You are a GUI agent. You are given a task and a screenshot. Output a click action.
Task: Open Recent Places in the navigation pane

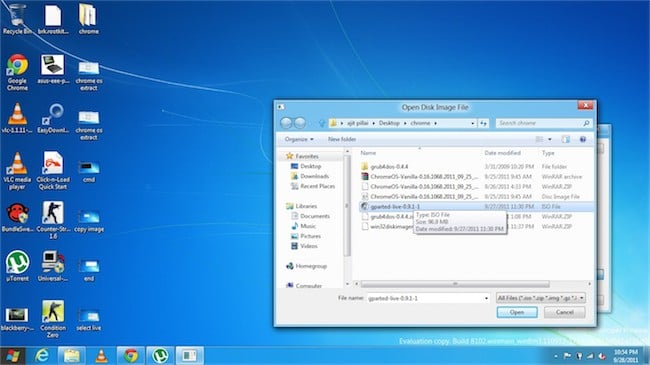tap(318, 186)
